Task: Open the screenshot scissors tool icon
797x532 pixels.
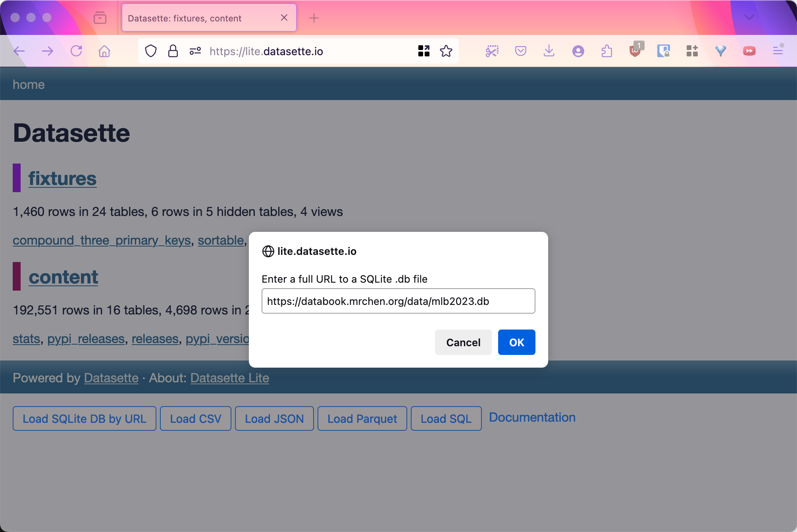Action: (492, 51)
